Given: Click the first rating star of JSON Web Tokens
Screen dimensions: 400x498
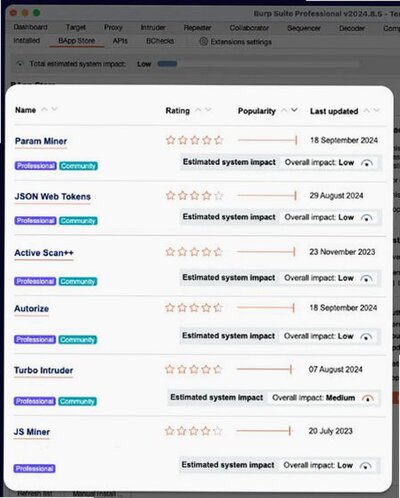Looking at the screenshot, I should tap(170, 195).
